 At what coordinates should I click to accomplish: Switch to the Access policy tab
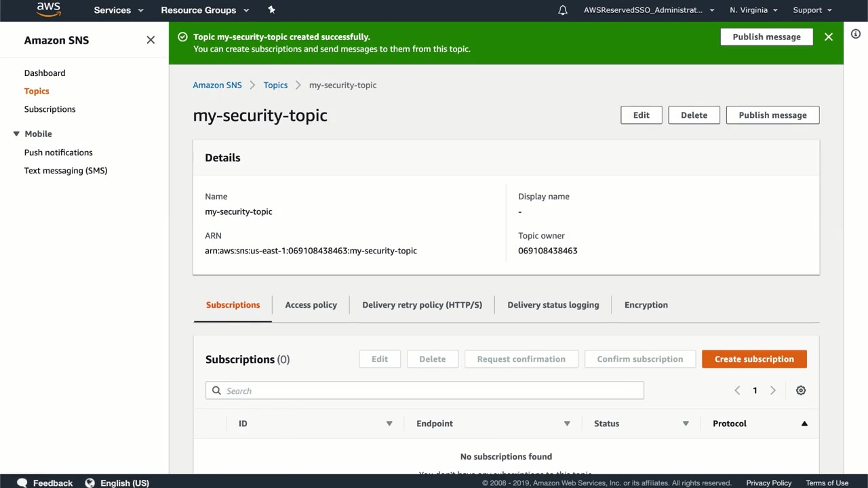coord(311,305)
